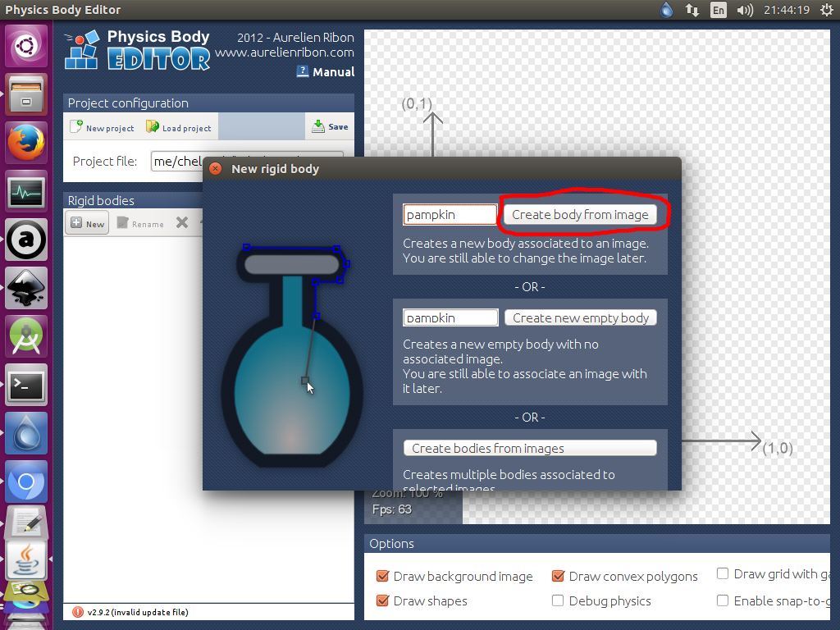The width and height of the screenshot is (840, 630).
Task: Click the www.aurelienribon.com link
Action: click(285, 52)
